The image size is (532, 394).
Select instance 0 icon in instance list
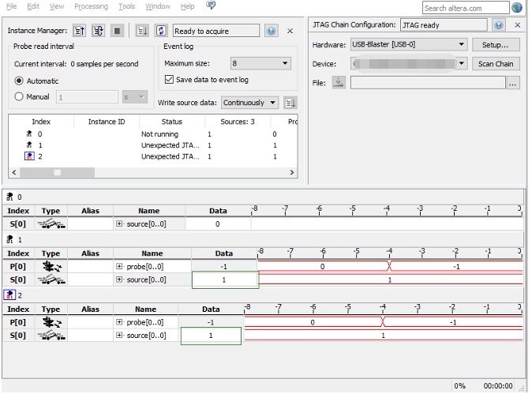point(29,133)
